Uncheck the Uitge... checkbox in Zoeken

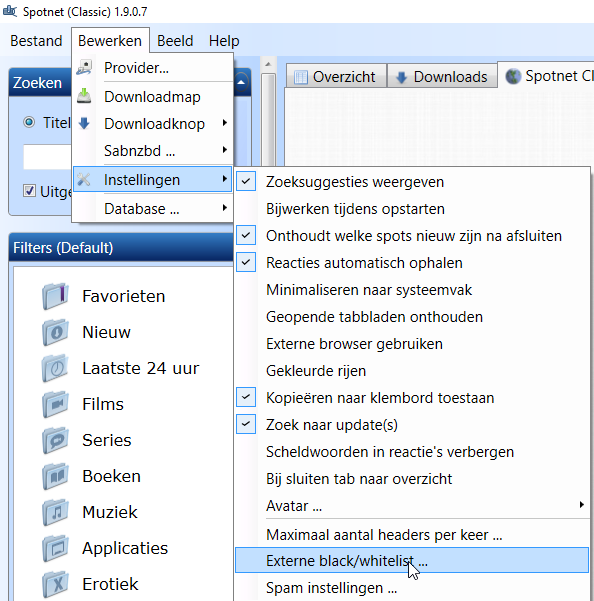point(29,190)
